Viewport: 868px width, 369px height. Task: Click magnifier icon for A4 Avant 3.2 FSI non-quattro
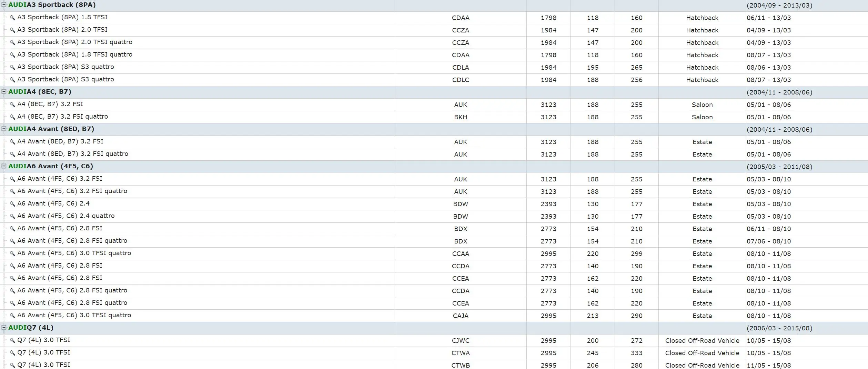[x=12, y=142]
